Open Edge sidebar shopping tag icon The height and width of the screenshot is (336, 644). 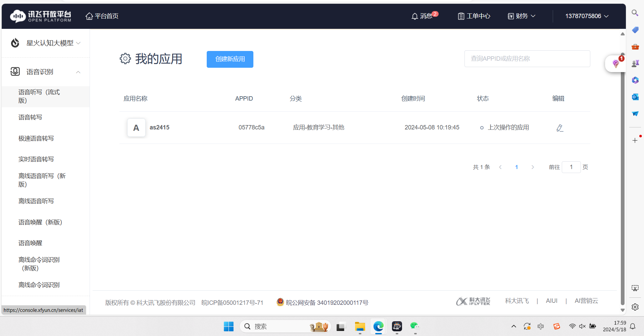tap(635, 30)
